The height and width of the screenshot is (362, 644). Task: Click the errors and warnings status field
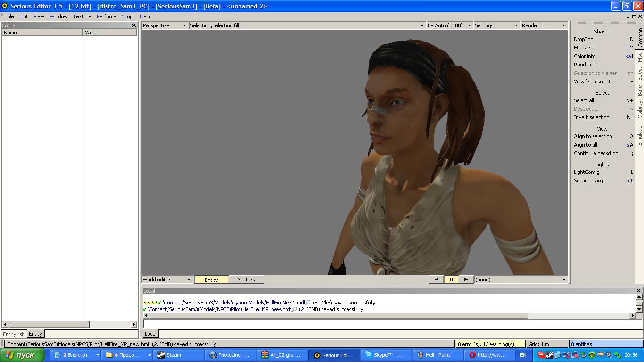pos(491,344)
